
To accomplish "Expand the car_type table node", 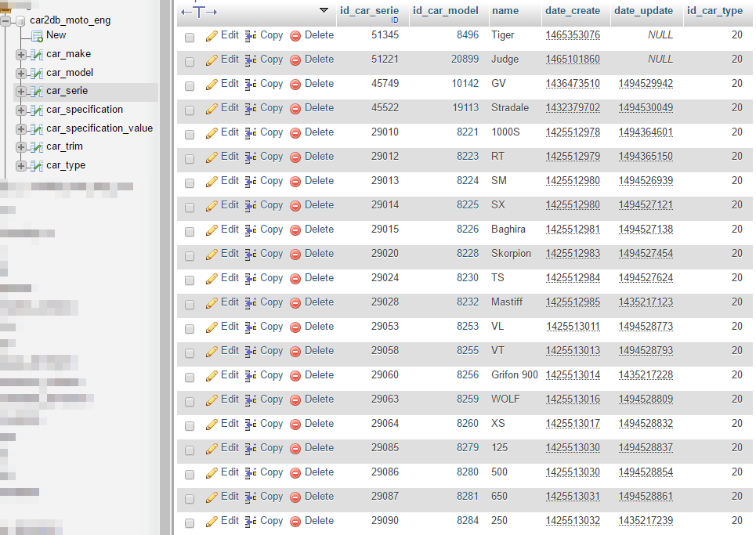I will point(20,166).
